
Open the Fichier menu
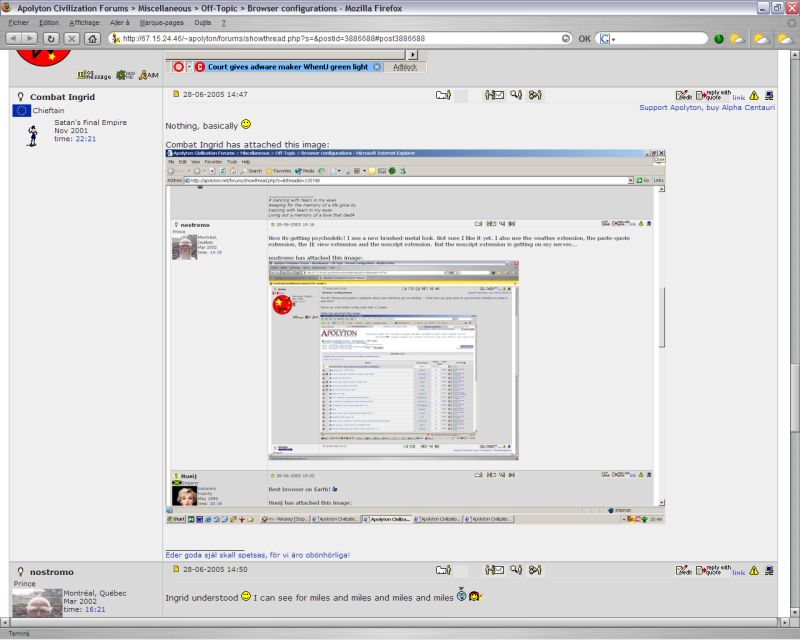tap(19, 22)
